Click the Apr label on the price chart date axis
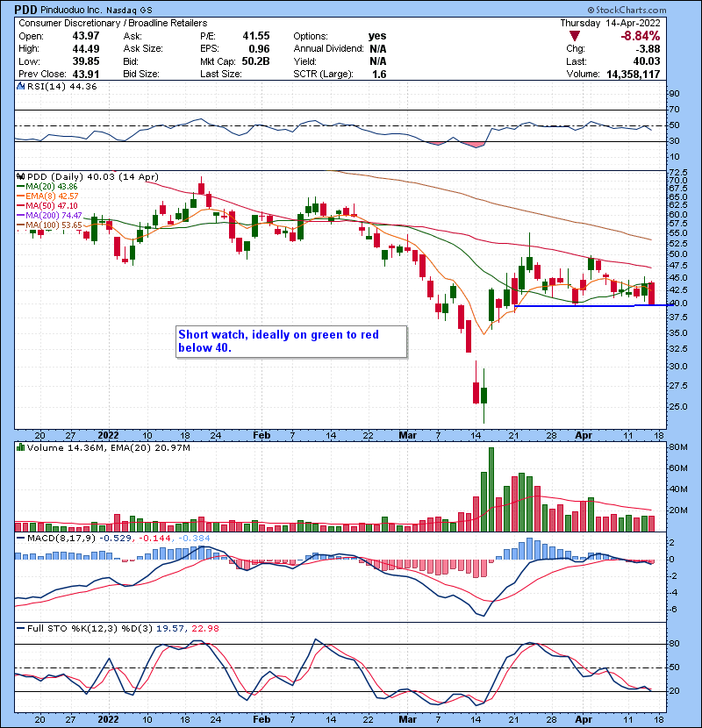The height and width of the screenshot is (728, 702). [584, 435]
